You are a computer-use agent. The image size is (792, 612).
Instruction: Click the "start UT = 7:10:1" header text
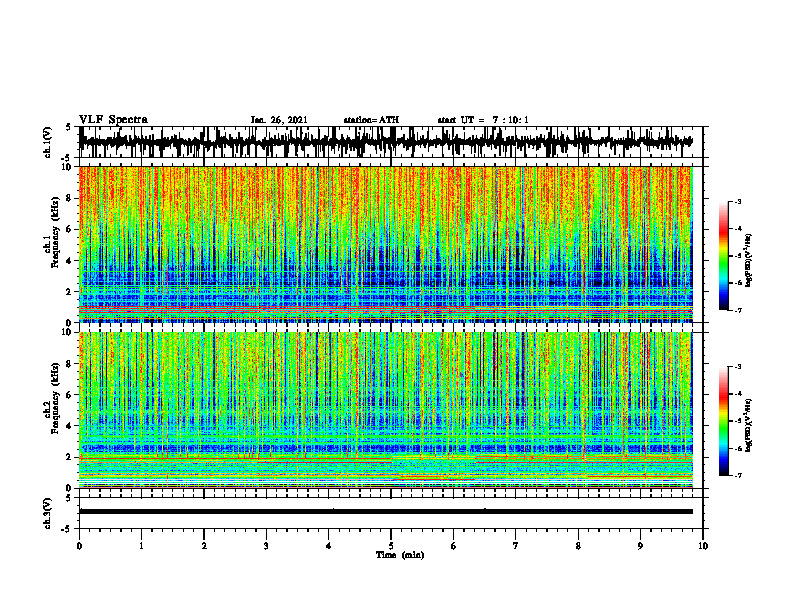(x=483, y=120)
